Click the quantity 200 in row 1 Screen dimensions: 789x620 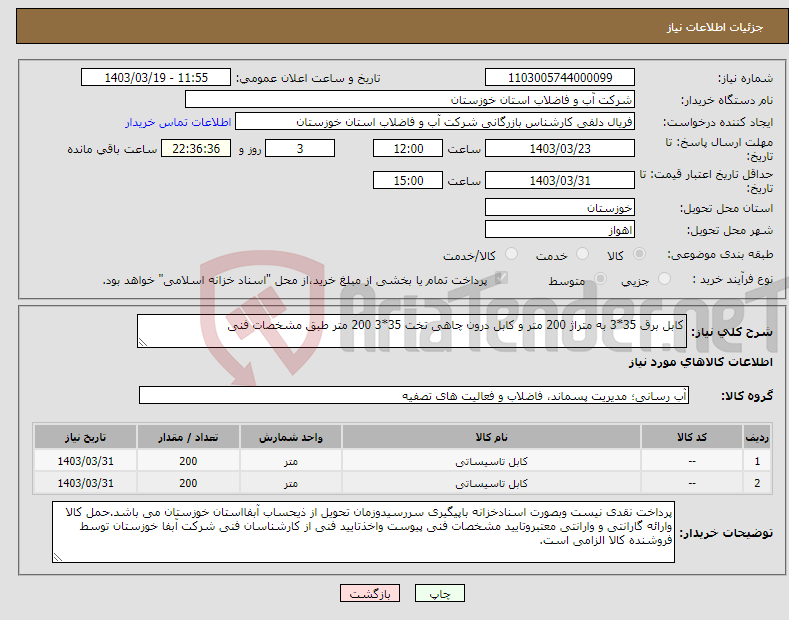[188, 461]
